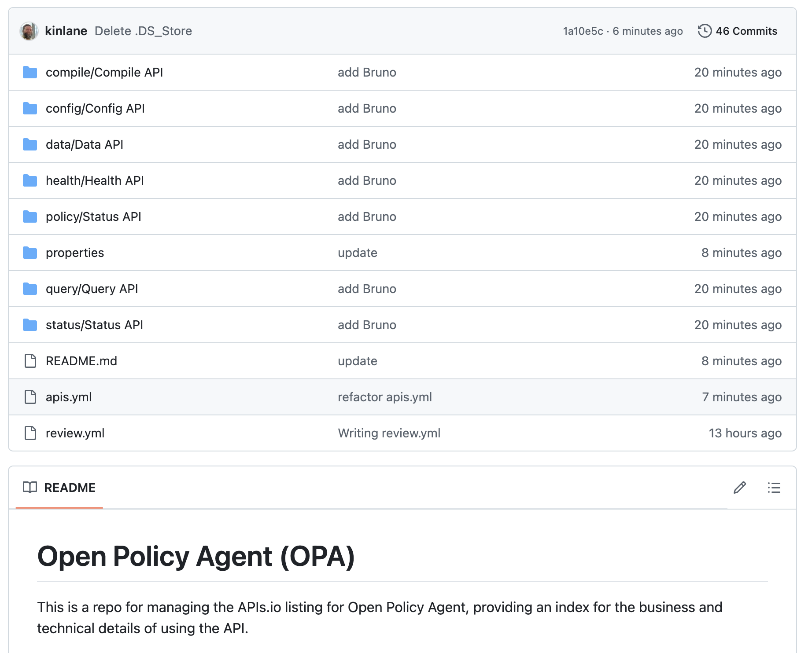Open the 46 Commits history
The height and width of the screenshot is (653, 812).
point(746,31)
